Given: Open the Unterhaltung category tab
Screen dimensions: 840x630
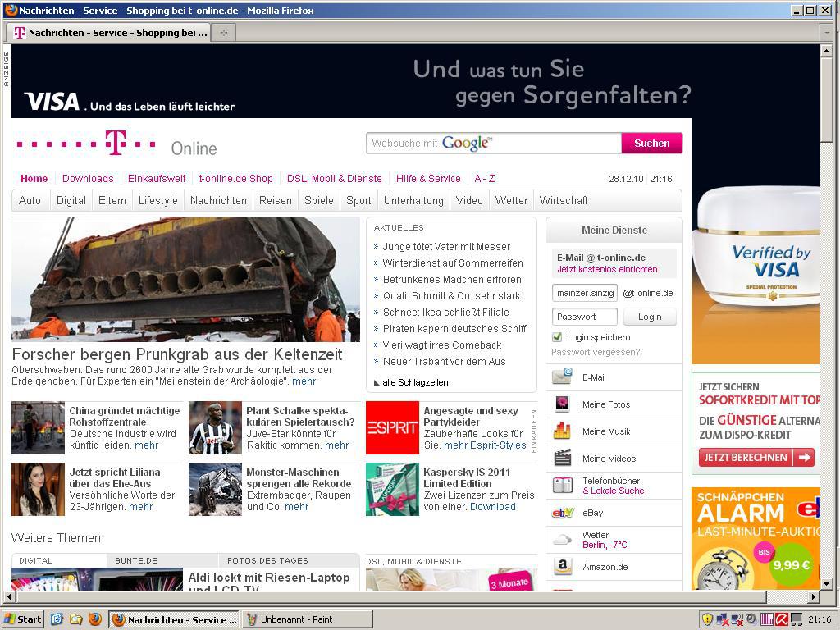Looking at the screenshot, I should [413, 200].
